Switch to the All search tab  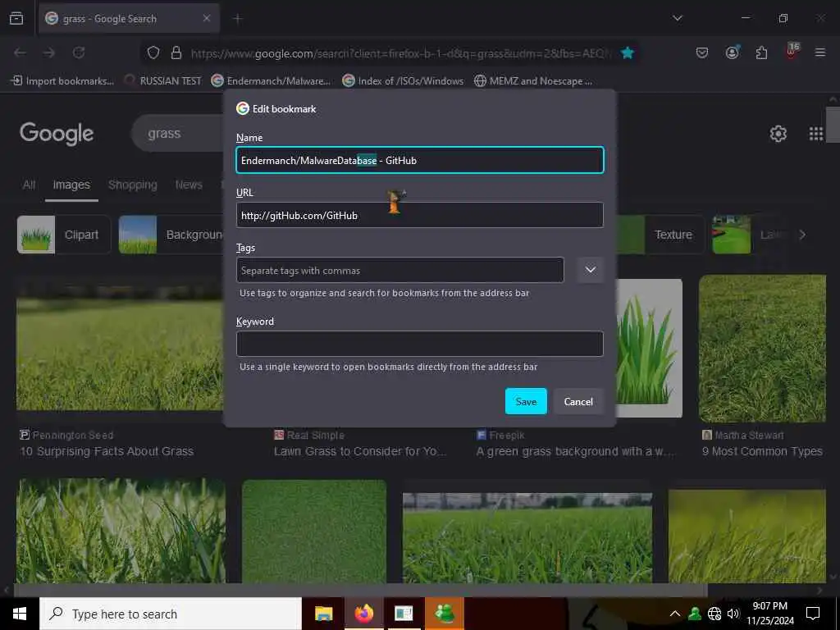29,185
